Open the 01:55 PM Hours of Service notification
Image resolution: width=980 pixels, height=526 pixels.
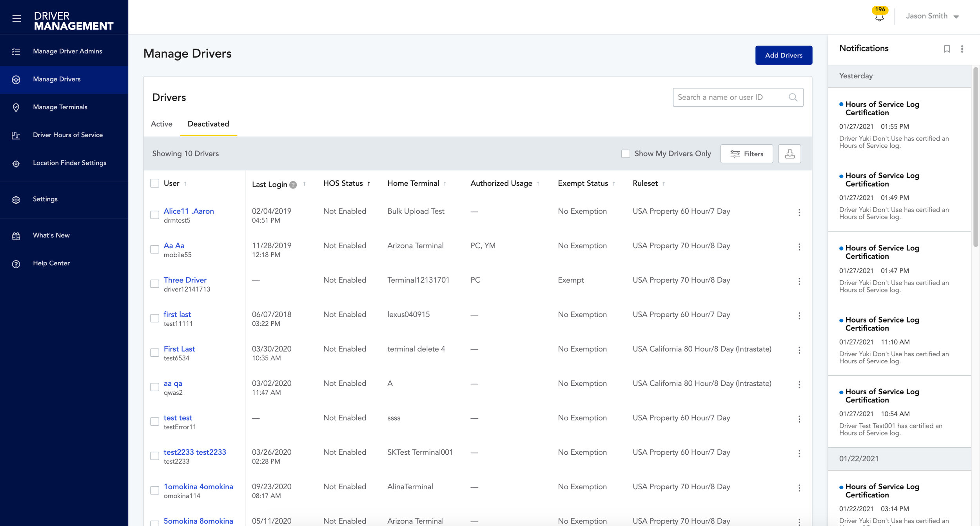click(899, 124)
